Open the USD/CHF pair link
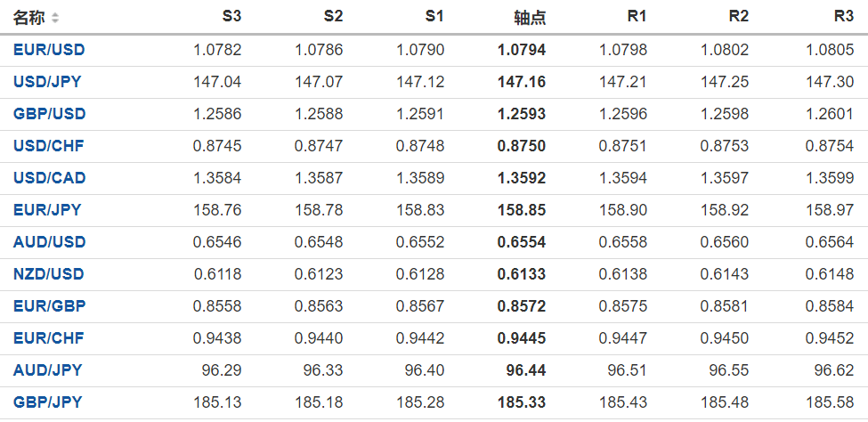The height and width of the screenshot is (422, 868). pyautogui.click(x=48, y=146)
